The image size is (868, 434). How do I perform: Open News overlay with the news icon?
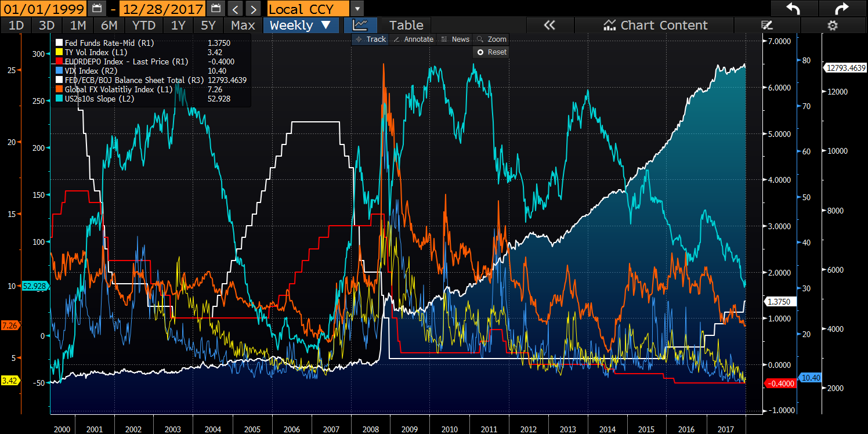(456, 39)
